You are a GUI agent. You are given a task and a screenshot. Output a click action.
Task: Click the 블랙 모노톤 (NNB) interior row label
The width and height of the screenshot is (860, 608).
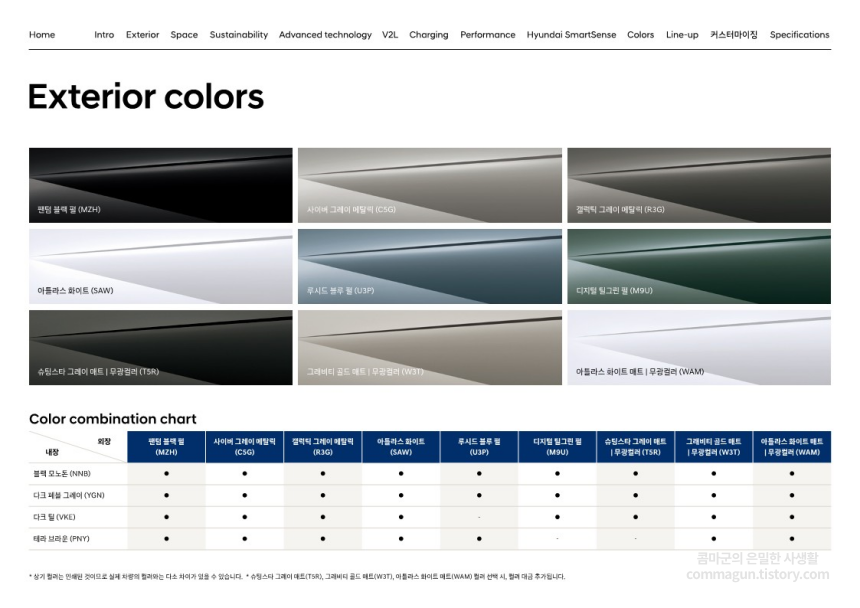pos(62,474)
